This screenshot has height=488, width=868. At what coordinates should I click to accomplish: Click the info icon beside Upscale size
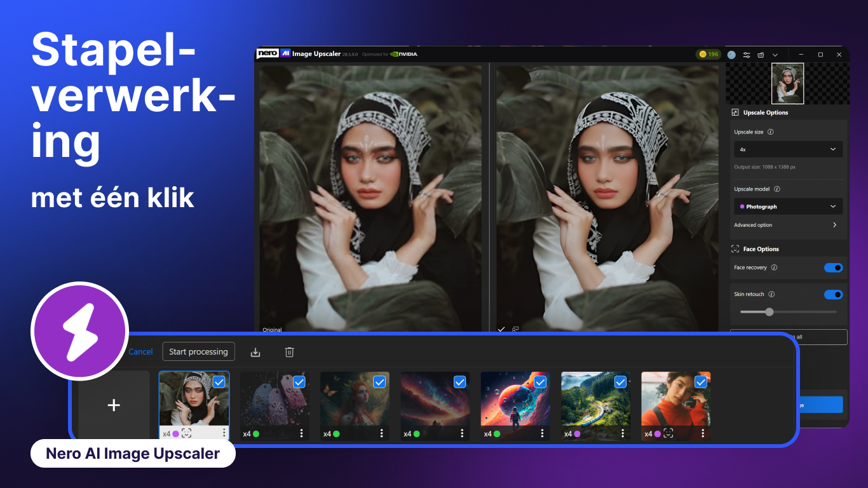pyautogui.click(x=771, y=132)
